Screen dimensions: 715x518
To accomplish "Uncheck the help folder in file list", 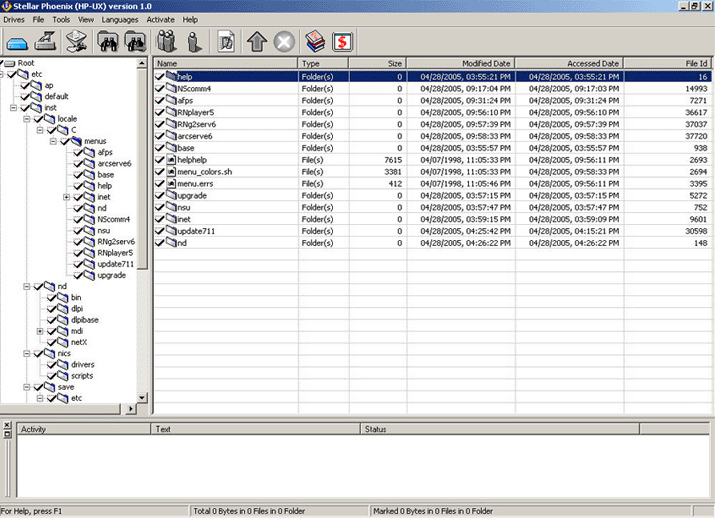I will tap(160, 76).
